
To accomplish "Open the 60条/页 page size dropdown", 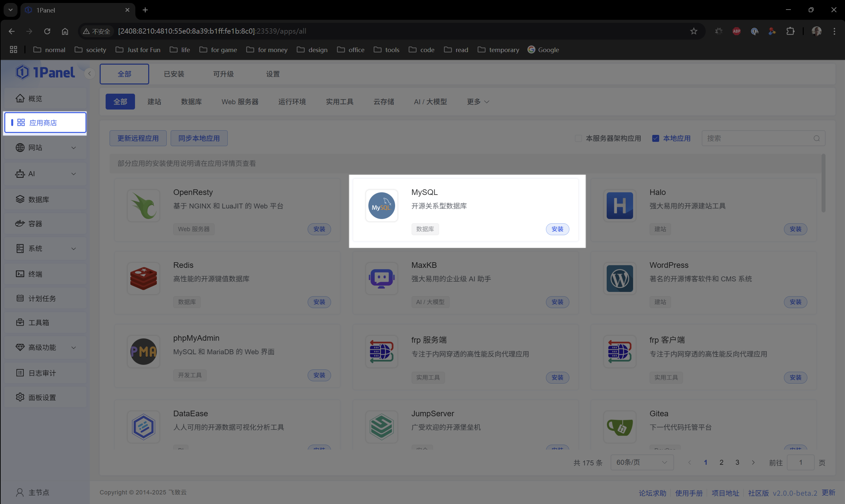I will (x=641, y=462).
